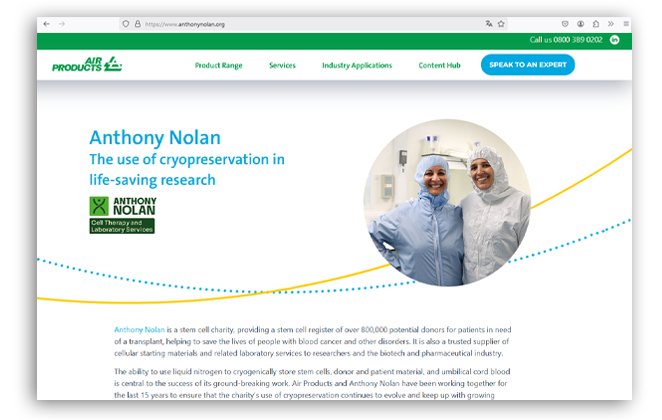Call us 0800 389 0202 link

[x=566, y=40]
